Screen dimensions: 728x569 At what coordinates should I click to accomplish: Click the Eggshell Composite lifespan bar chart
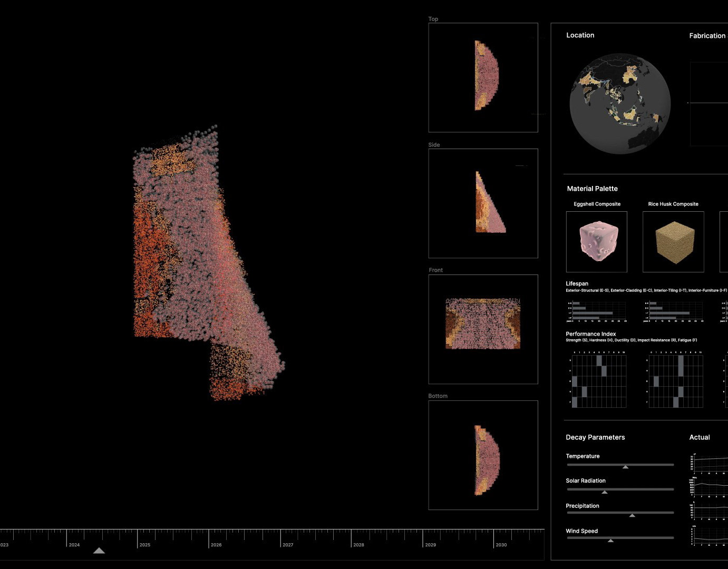tap(597, 311)
